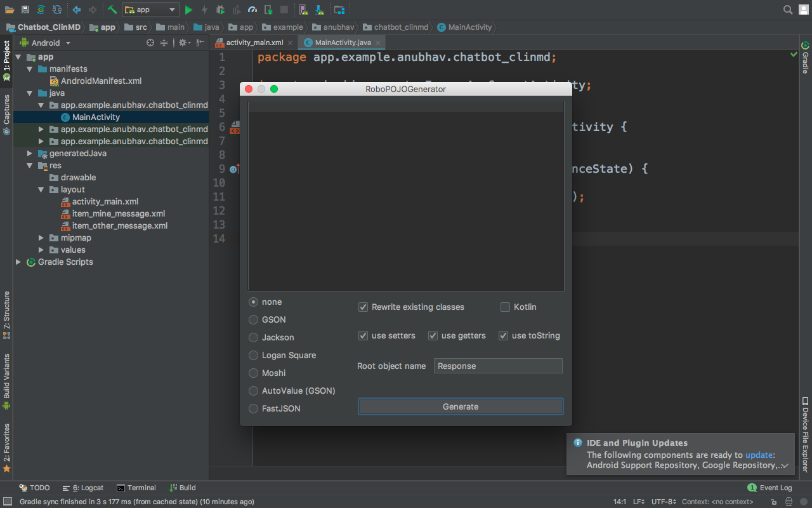Screen dimensions: 812x508
Task: Open the Project Structure icon
Action: [339, 10]
